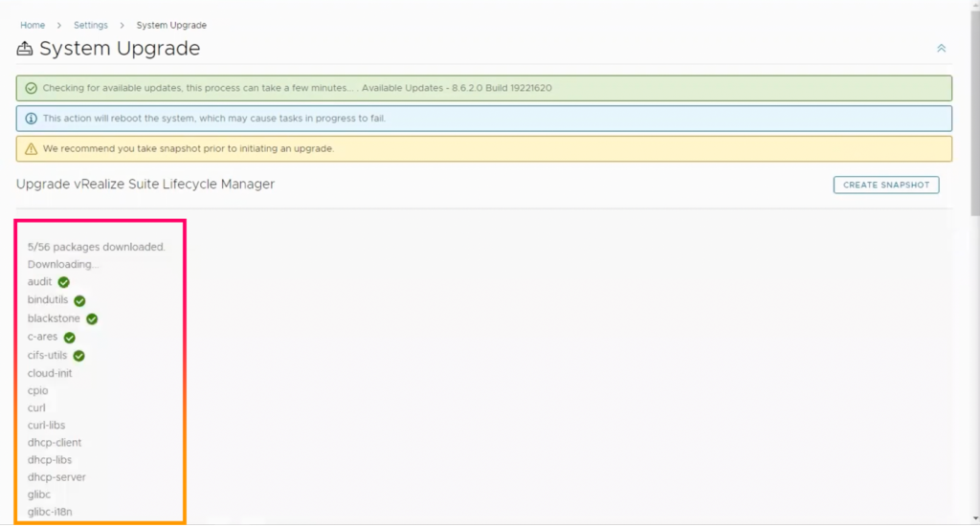
Task: Click the dhcp-client package entry
Action: coord(55,443)
